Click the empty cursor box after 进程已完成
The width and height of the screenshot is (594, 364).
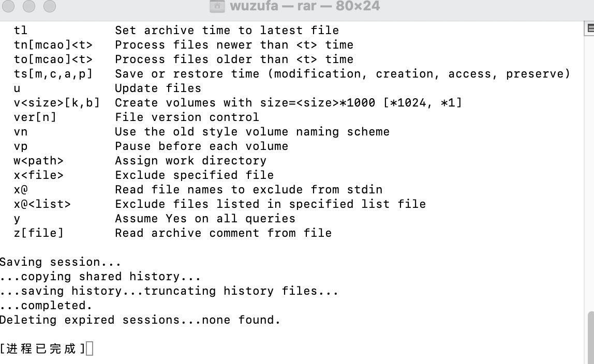tap(90, 349)
